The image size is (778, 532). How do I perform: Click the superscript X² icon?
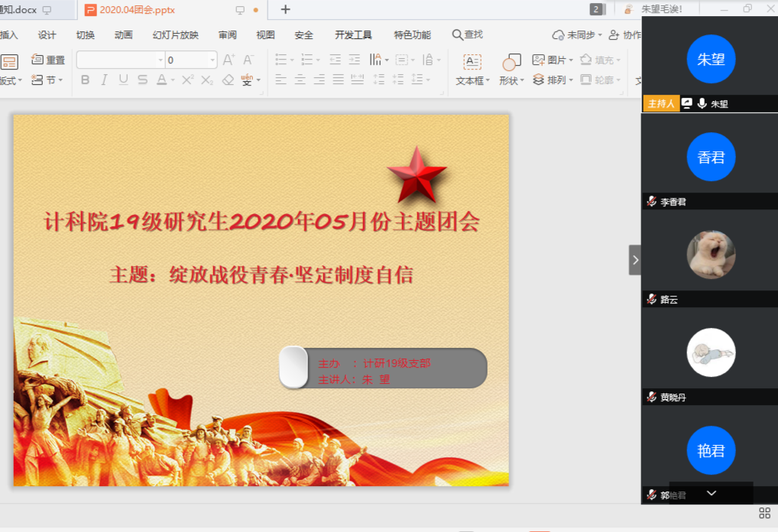pos(187,80)
